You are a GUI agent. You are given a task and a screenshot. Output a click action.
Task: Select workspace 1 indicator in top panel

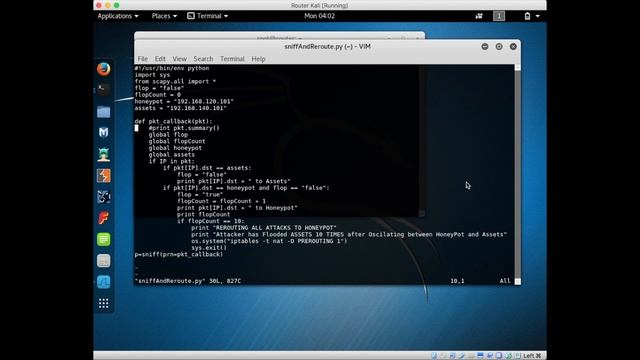[499, 16]
